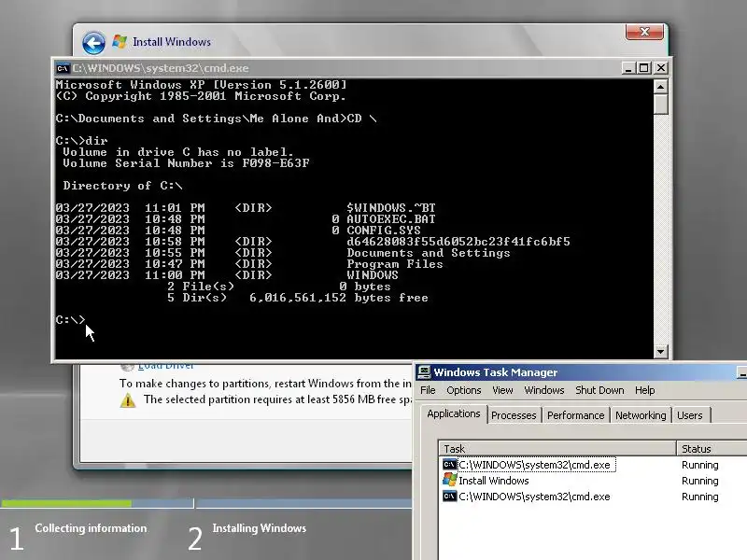The image size is (747, 560).
Task: Select the last cmd.exe task name
Action: pos(534,497)
